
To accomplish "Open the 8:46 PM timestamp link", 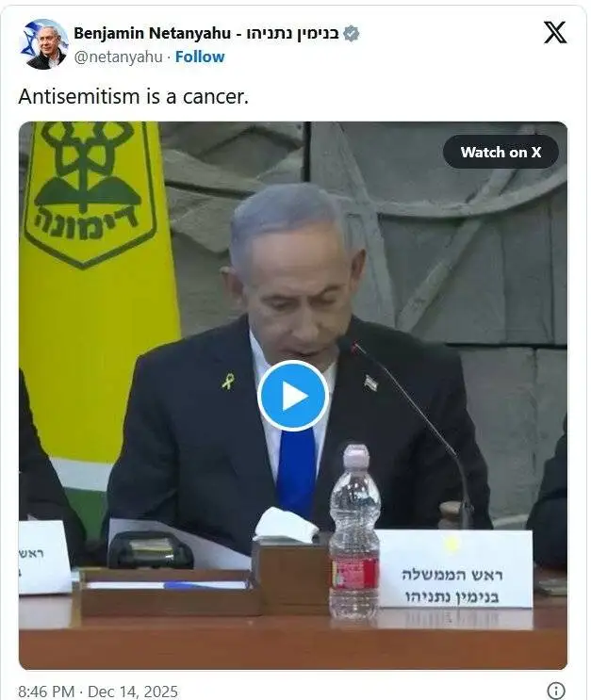I will (x=46, y=692).
